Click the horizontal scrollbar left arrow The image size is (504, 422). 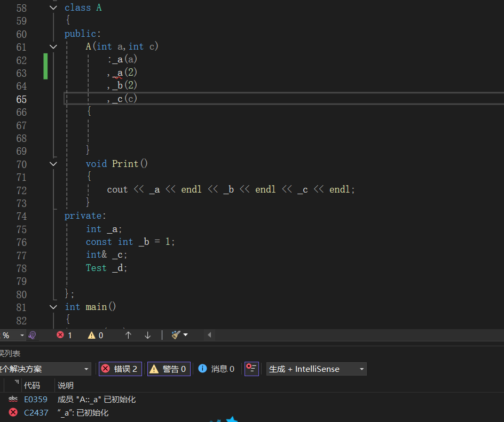point(209,335)
